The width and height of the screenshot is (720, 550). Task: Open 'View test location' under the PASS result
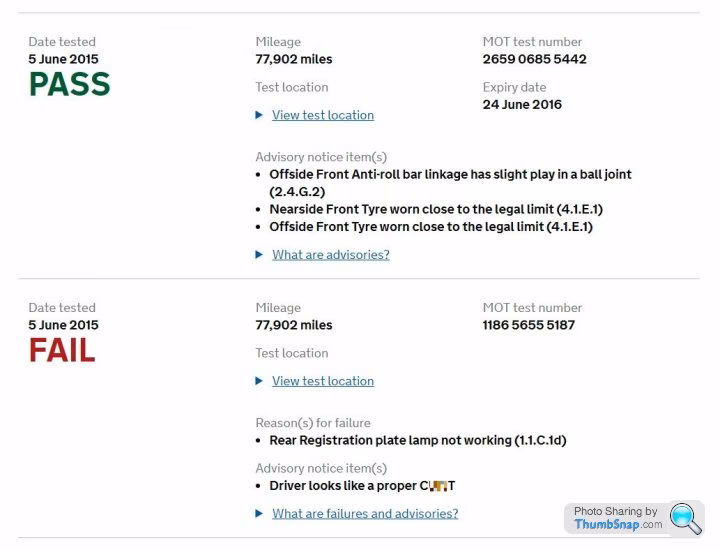tap(322, 115)
